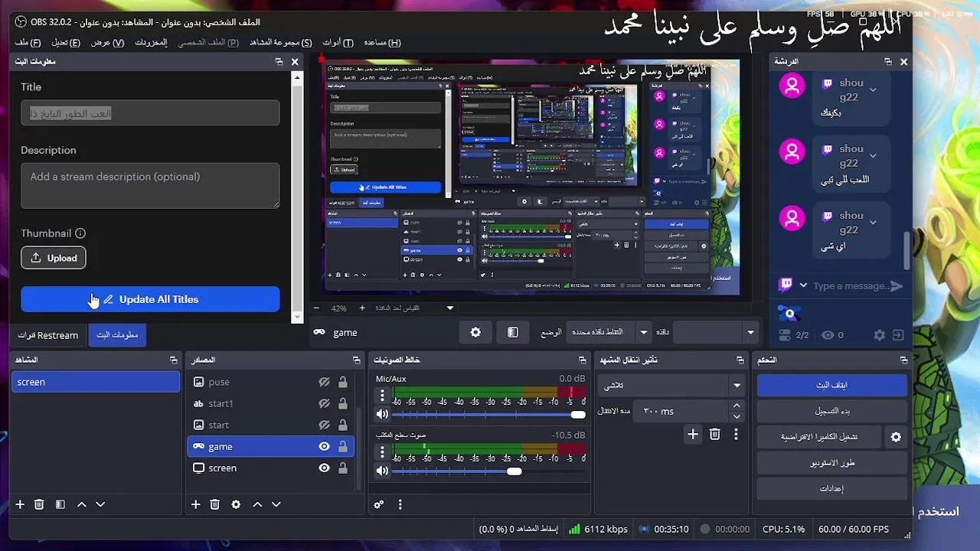
Task: Open the عرض (View) menu
Action: click(107, 42)
